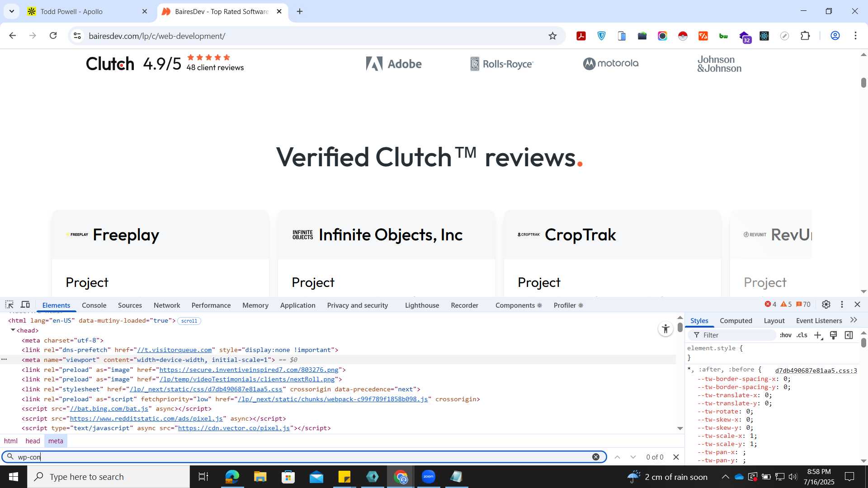Select the Layout tab in styles pane
The image size is (868, 488).
[x=774, y=320]
